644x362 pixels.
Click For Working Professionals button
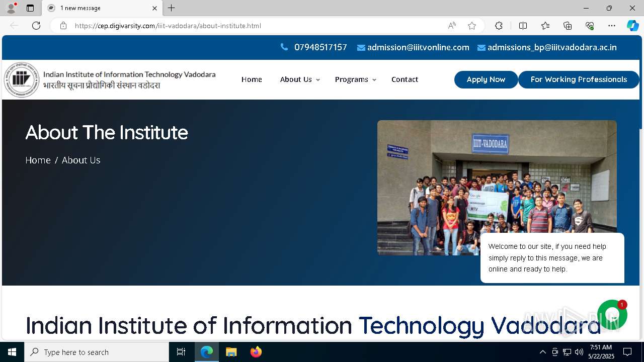[x=579, y=79]
